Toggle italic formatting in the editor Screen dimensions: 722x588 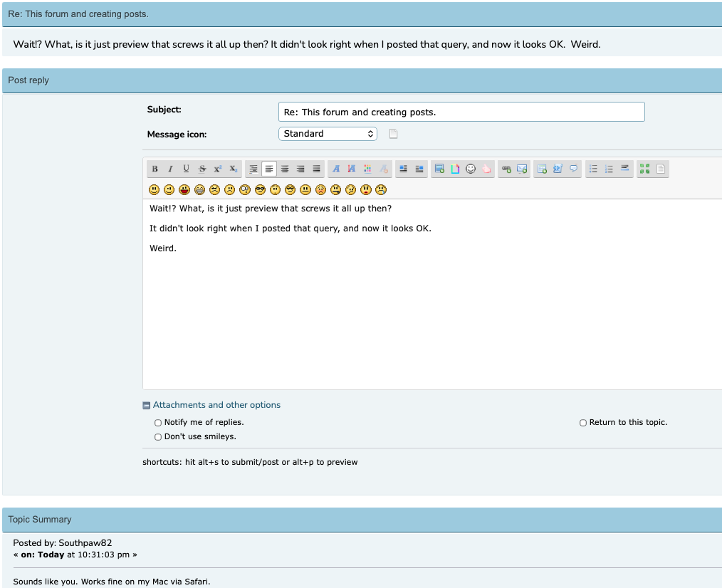[x=170, y=169]
